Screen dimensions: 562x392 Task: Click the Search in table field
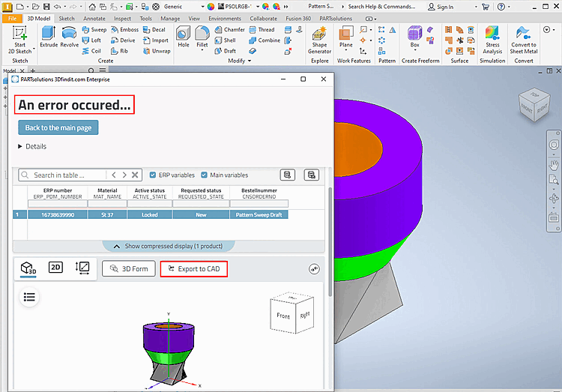[x=63, y=175]
